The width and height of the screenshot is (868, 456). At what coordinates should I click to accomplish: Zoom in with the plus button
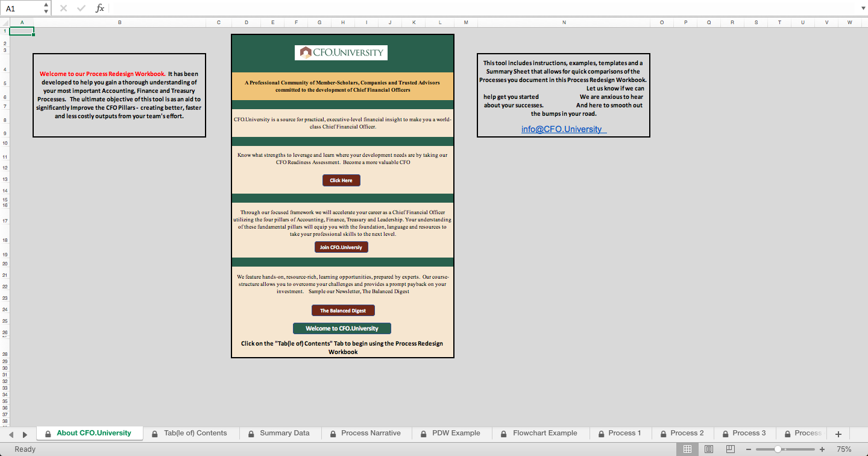(822, 449)
